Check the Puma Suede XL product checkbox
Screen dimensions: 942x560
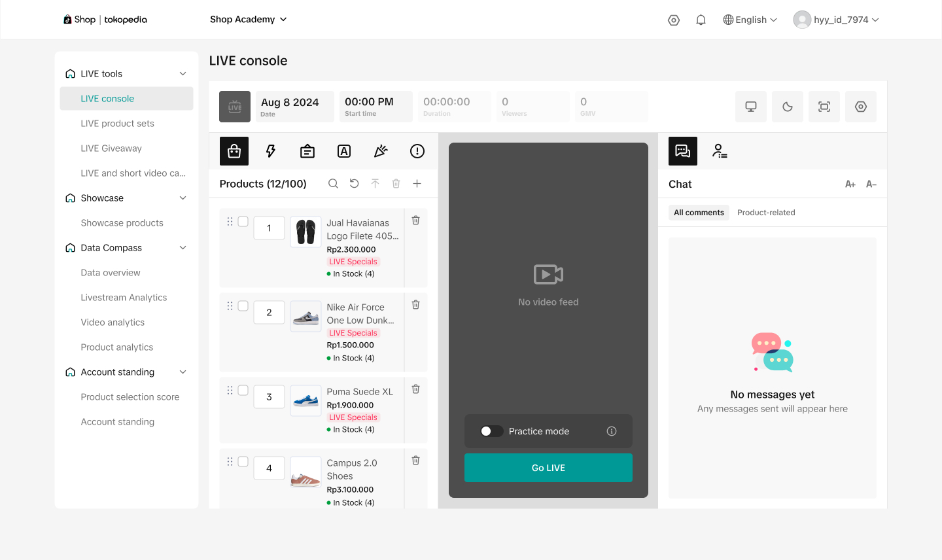[x=243, y=391]
